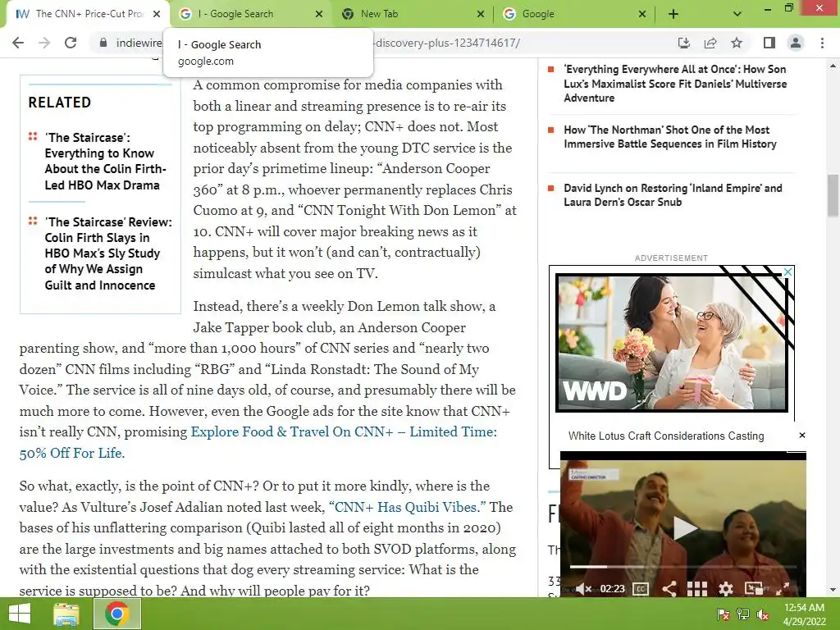This screenshot has height=630, width=840.
Task: Enter fullscreen on the video
Action: click(783, 589)
